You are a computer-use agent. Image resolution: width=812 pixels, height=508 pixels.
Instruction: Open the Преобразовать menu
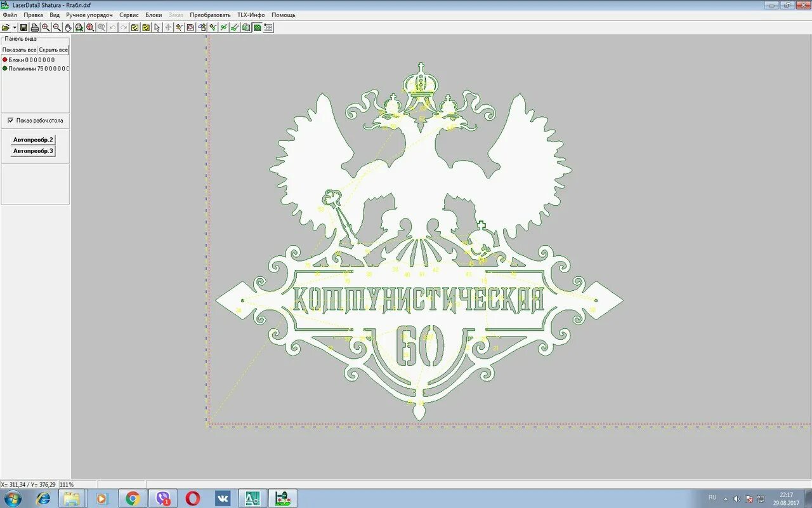click(211, 14)
